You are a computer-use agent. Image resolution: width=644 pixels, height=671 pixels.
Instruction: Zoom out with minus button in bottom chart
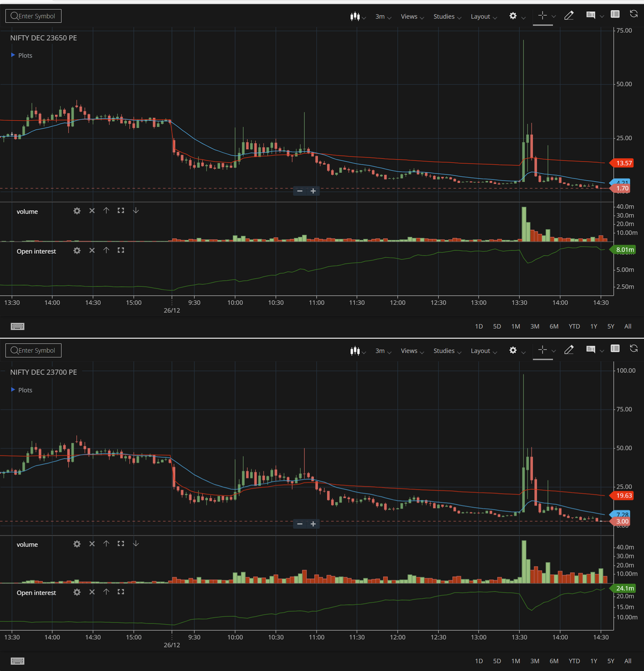(x=300, y=524)
